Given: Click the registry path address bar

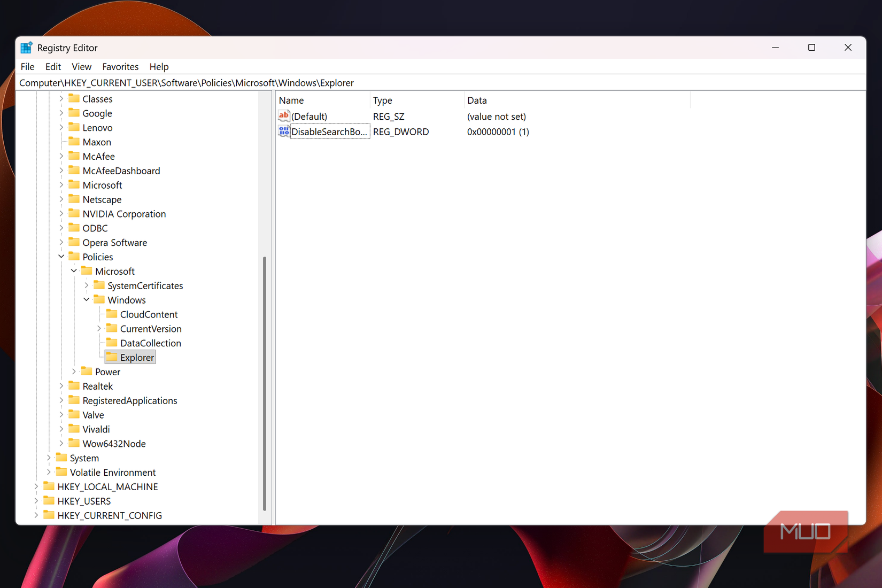Looking at the screenshot, I should click(x=441, y=83).
